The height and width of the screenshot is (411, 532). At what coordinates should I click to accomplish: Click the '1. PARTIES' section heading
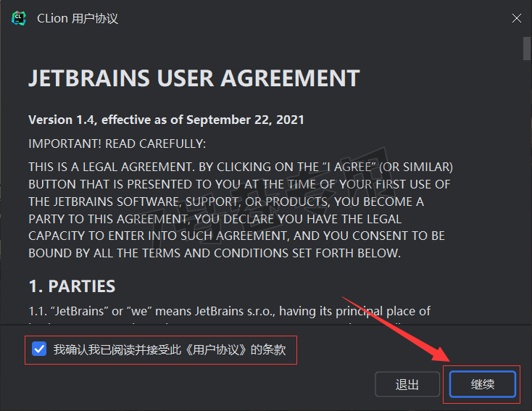pos(72,286)
